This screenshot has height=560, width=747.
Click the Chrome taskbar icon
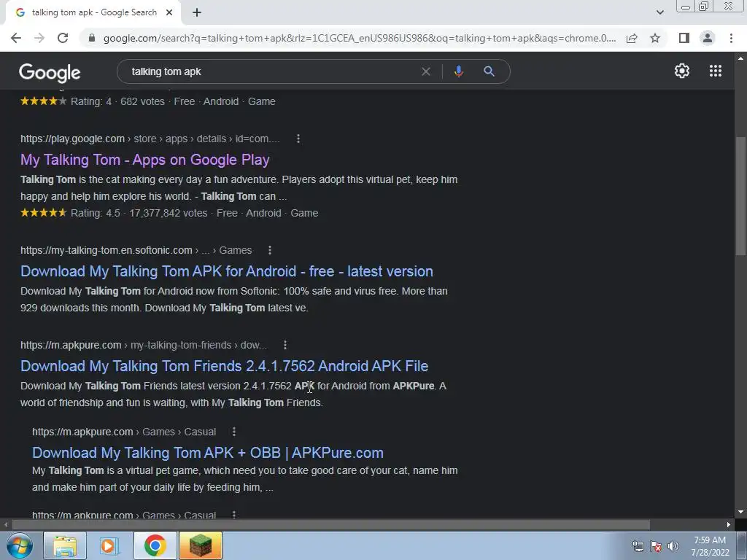point(155,545)
